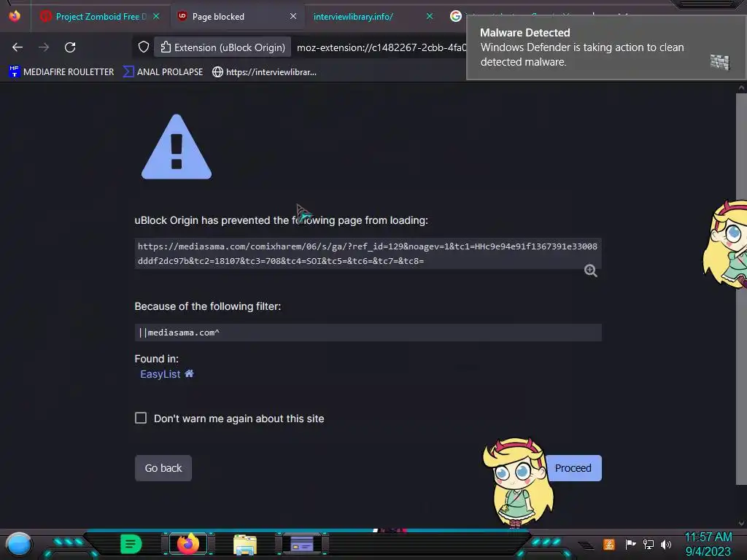The image size is (747, 560).
Task: Check Don't warn me again checkbox
Action: 141,418
